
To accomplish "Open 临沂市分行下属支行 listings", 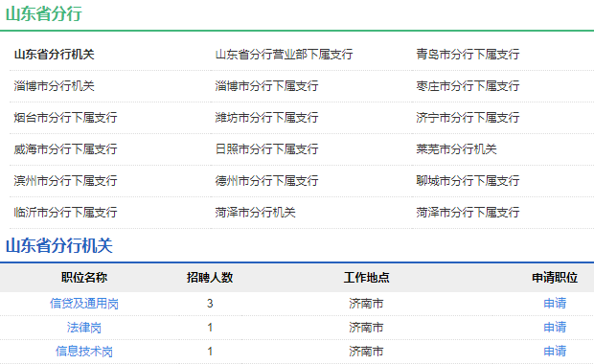I will (x=65, y=212).
